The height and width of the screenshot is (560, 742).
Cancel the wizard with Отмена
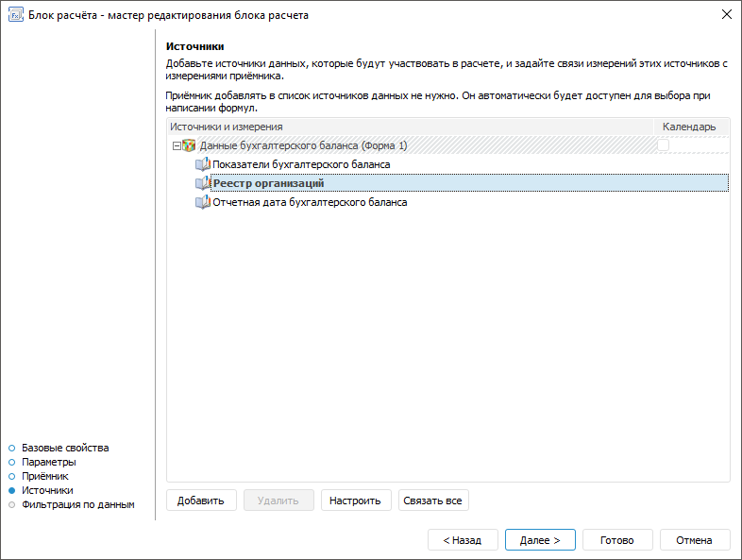click(x=695, y=540)
